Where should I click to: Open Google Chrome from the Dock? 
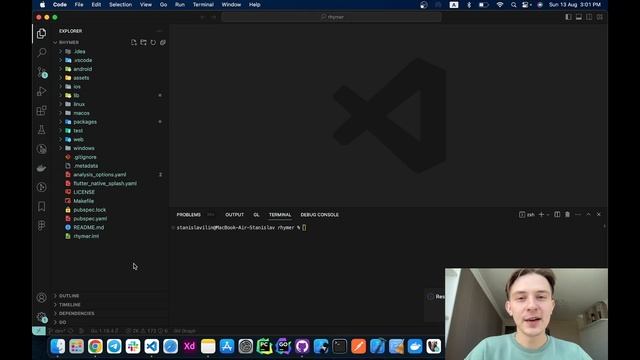[x=95, y=346]
